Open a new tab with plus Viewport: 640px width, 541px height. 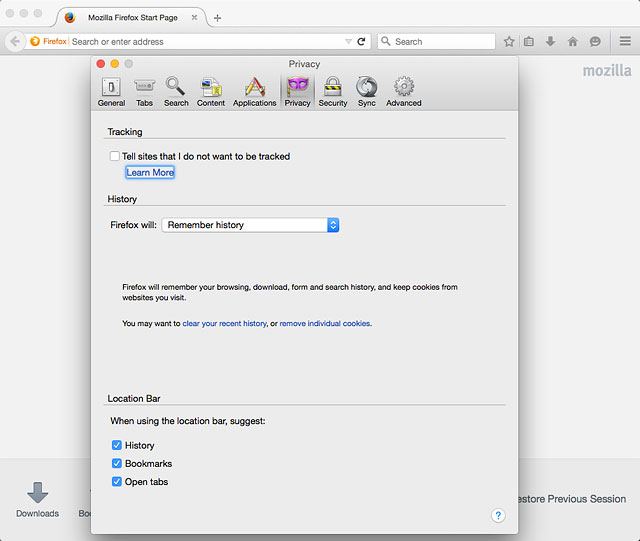(218, 18)
